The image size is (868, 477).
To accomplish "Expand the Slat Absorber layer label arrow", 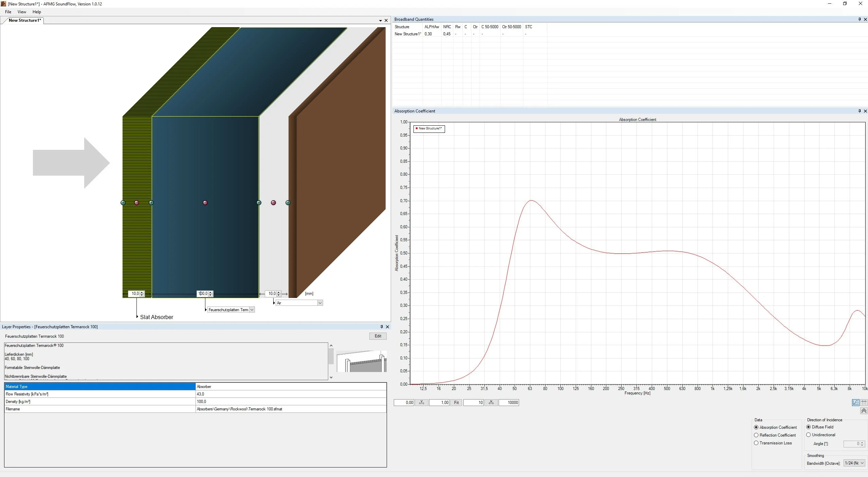I will coord(137,317).
